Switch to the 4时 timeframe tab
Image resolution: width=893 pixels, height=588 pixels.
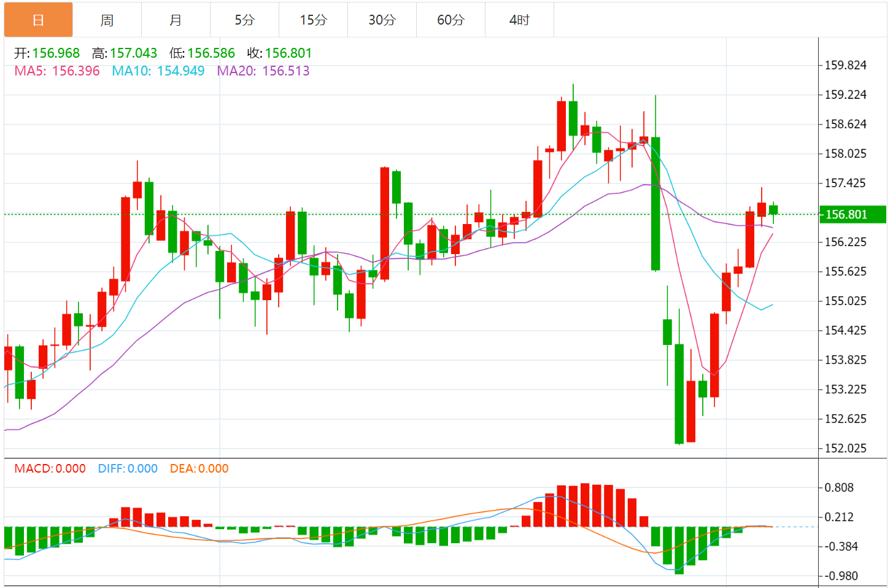pos(519,20)
